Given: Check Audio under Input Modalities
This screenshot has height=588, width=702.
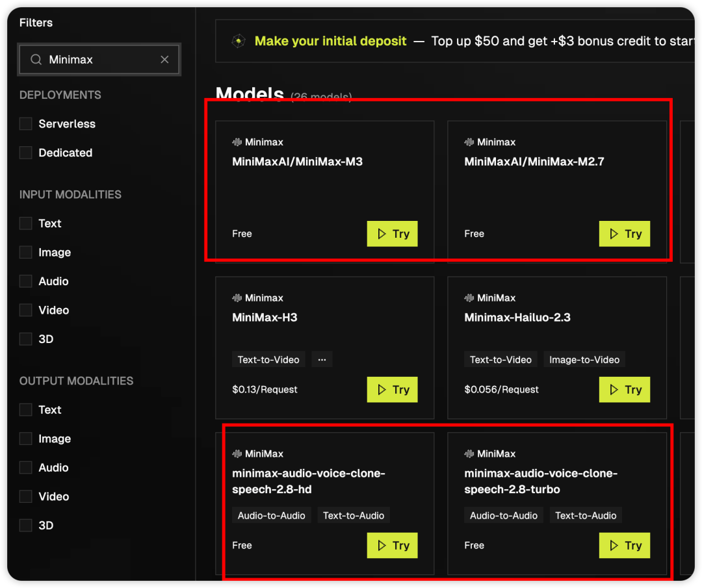Looking at the screenshot, I should [25, 281].
